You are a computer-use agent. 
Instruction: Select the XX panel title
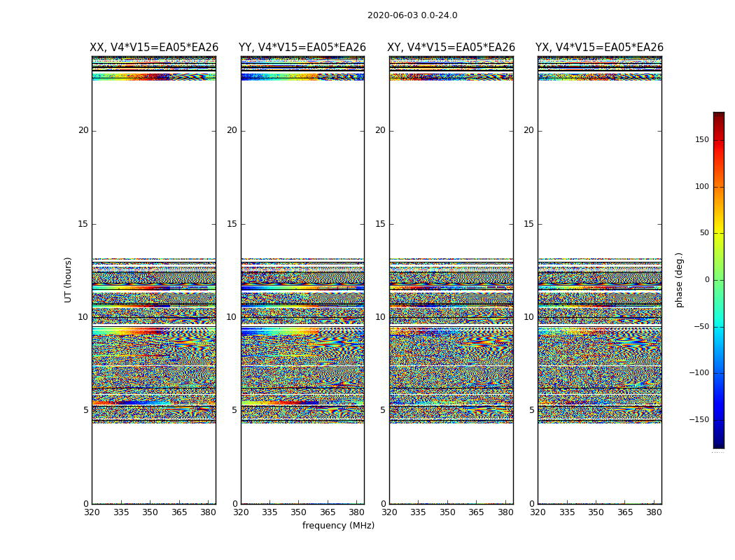pyautogui.click(x=153, y=48)
